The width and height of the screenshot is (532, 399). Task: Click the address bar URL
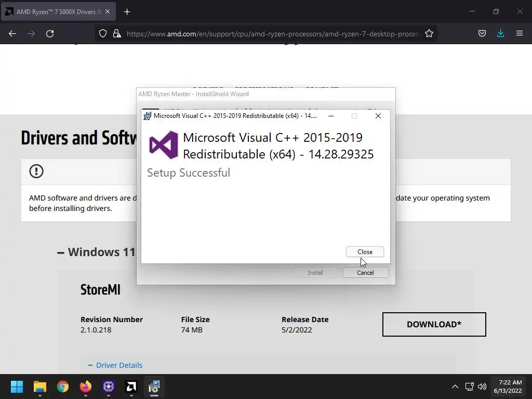click(273, 34)
